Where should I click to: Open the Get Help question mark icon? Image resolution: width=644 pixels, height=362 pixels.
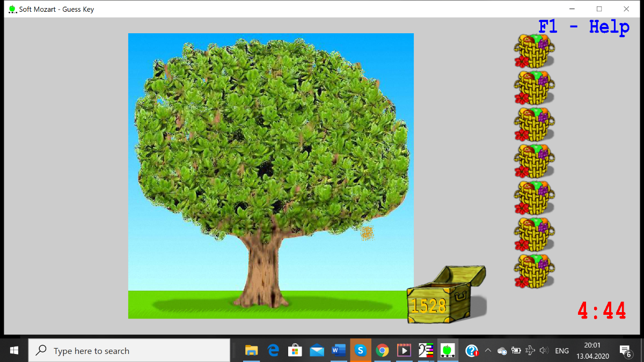tap(472, 351)
